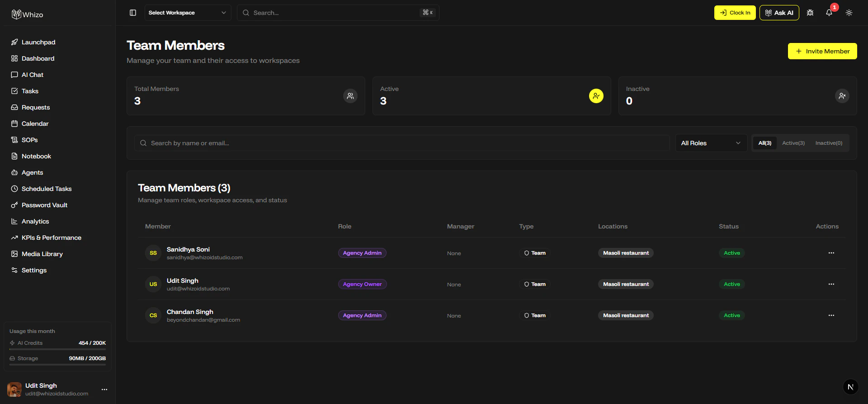
Task: Focus the search by name or email field
Action: [402, 143]
